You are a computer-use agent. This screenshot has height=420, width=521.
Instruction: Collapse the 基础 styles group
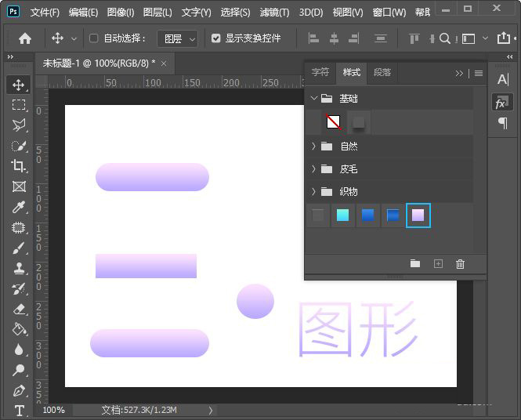(313, 99)
